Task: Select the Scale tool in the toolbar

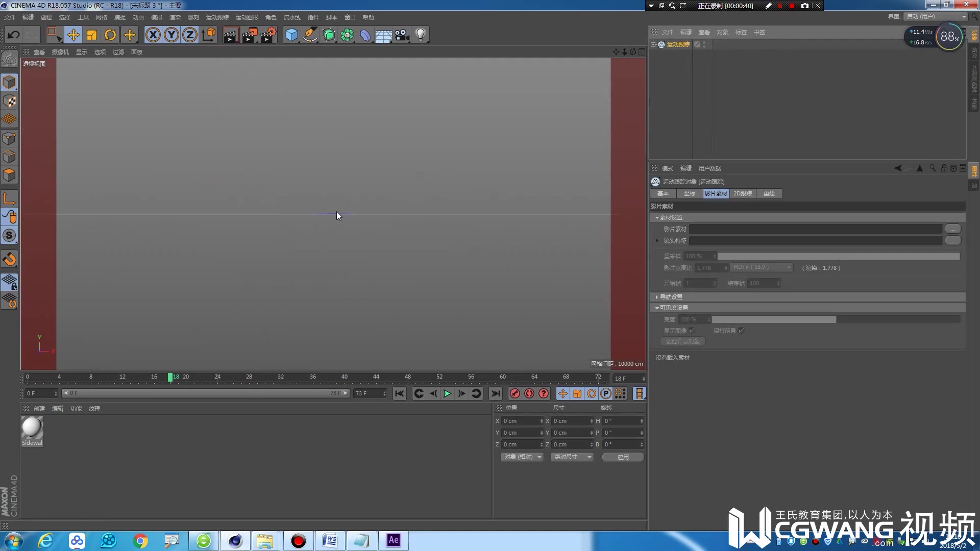Action: click(x=92, y=35)
